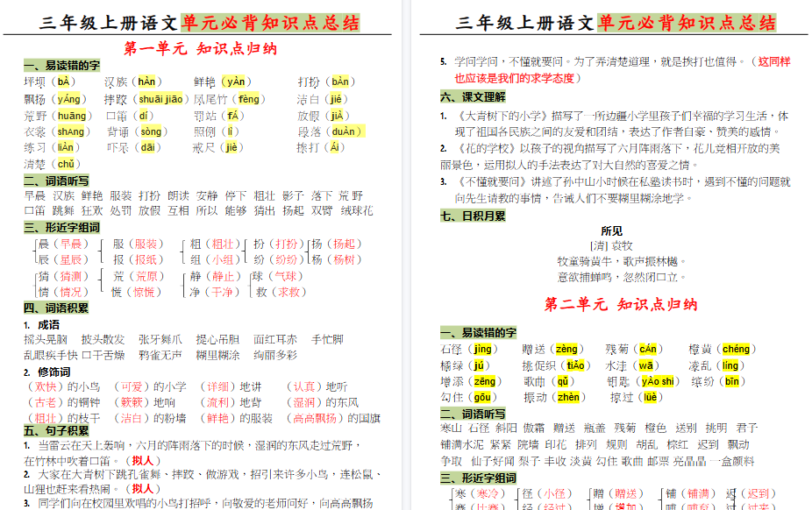Image resolution: width=812 pixels, height=510 pixels.
Task: Click the dictation word "一盒颜料"
Action: (x=731, y=461)
